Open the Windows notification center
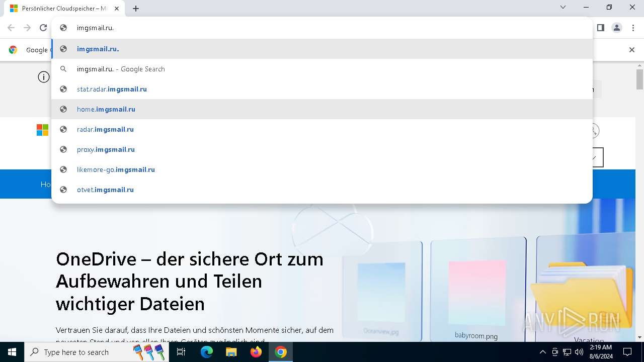644x362 pixels. pos(627,352)
